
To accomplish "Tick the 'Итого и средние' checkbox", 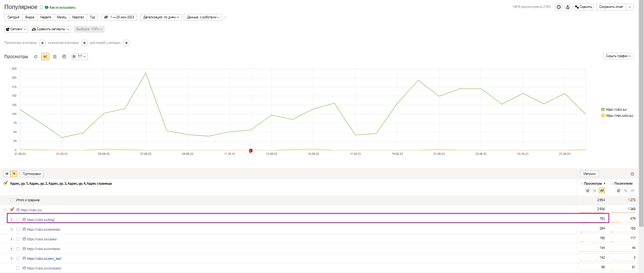I will coord(12,200).
